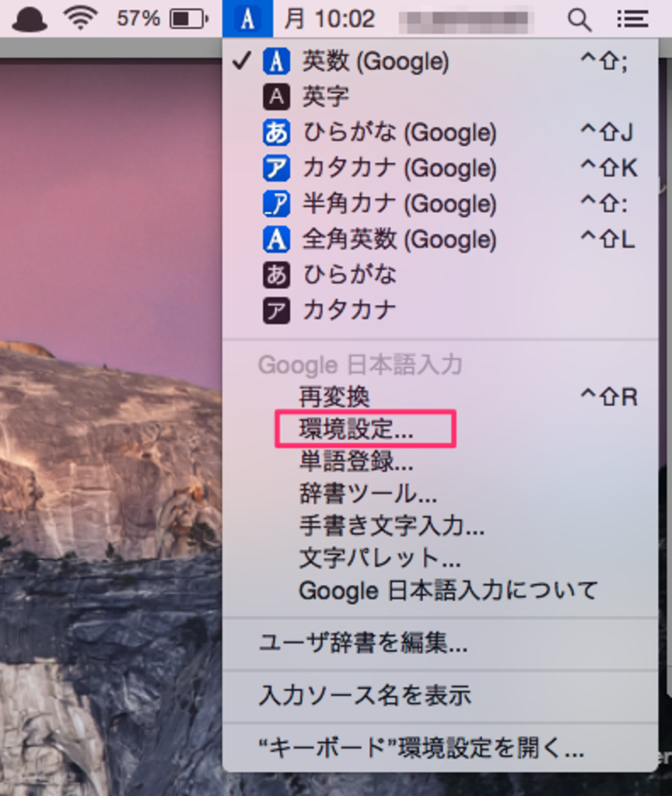Open Spotlight search magnifier
The height and width of the screenshot is (796, 672).
(579, 20)
